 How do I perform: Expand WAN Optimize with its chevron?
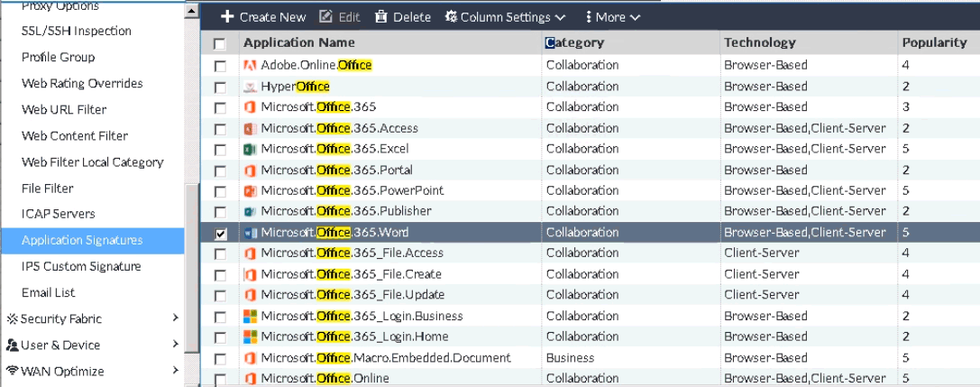tap(176, 371)
